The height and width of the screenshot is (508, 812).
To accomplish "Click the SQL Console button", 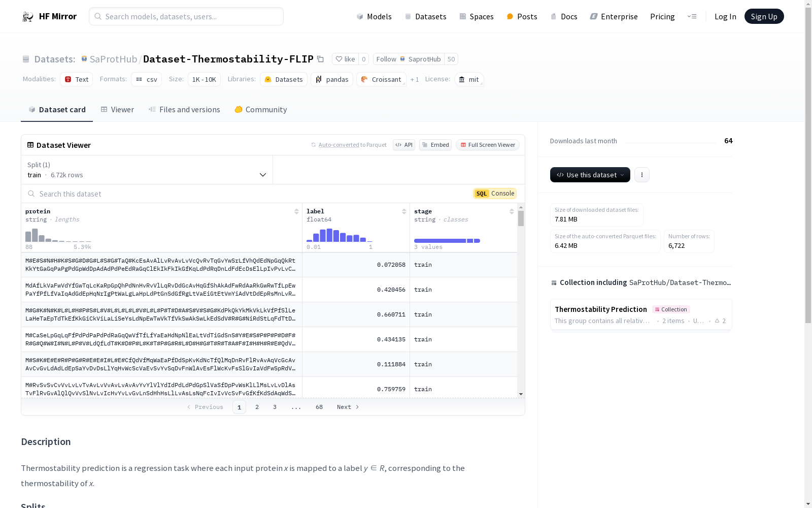I will pos(495,194).
